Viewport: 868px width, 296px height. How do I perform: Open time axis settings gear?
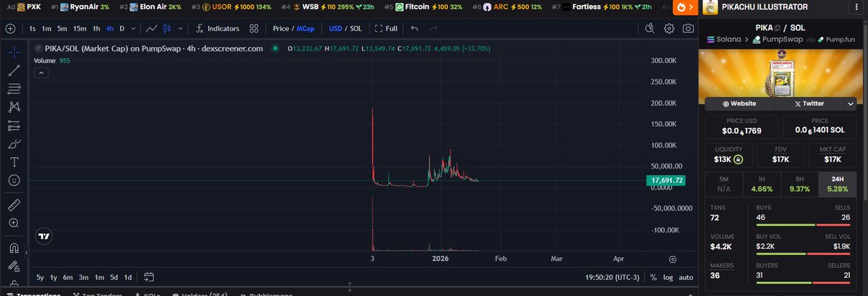tap(673, 258)
